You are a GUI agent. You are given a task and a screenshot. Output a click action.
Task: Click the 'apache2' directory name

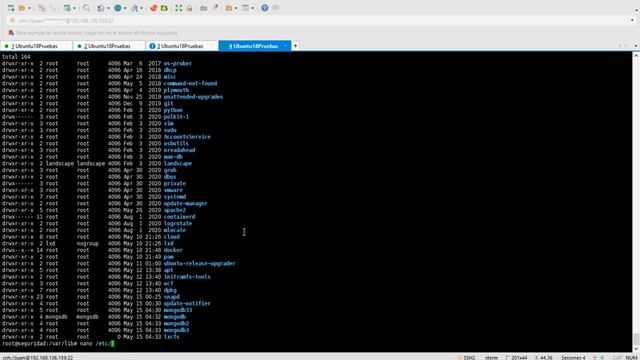(x=175, y=210)
